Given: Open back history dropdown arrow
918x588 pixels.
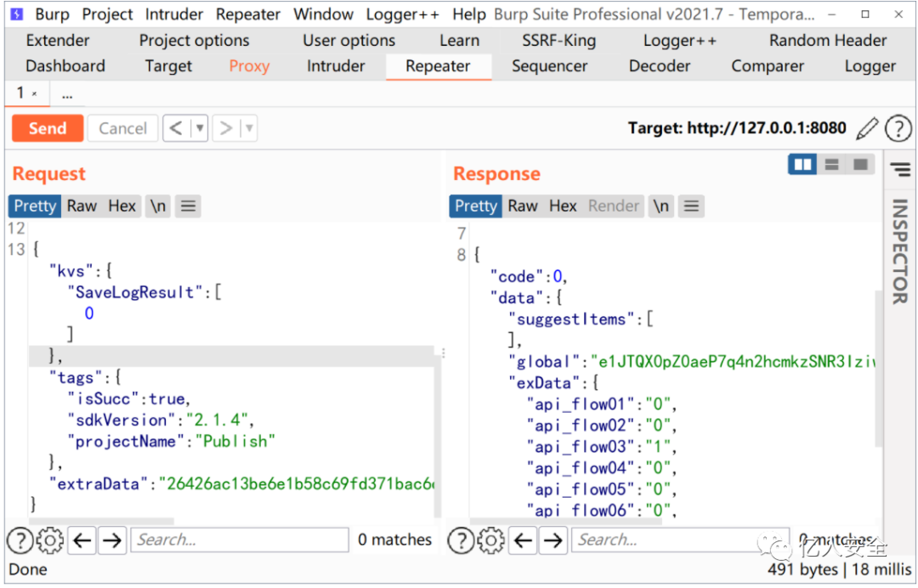Looking at the screenshot, I should 200,128.
